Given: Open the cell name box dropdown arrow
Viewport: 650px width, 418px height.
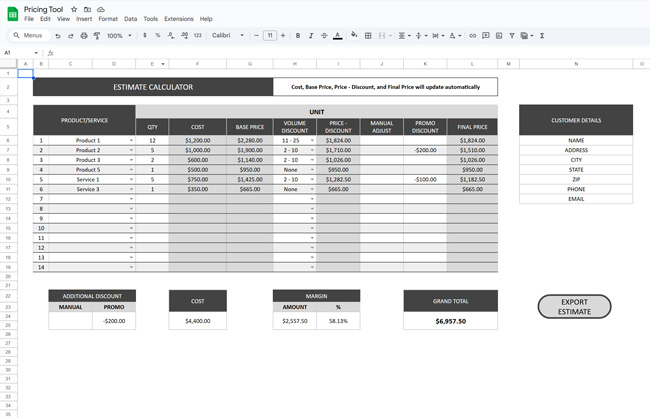Looking at the screenshot, I should [36, 53].
